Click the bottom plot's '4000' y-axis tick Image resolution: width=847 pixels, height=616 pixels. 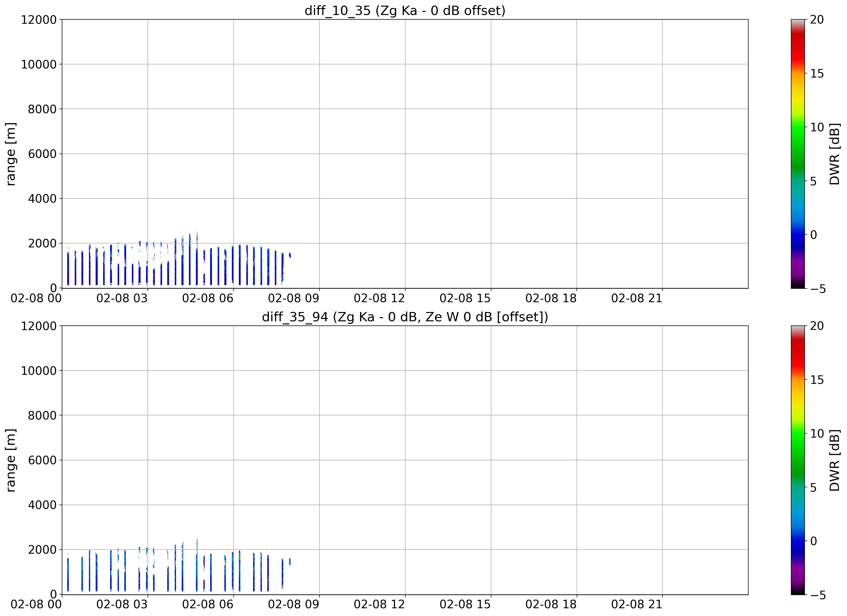[x=42, y=505]
